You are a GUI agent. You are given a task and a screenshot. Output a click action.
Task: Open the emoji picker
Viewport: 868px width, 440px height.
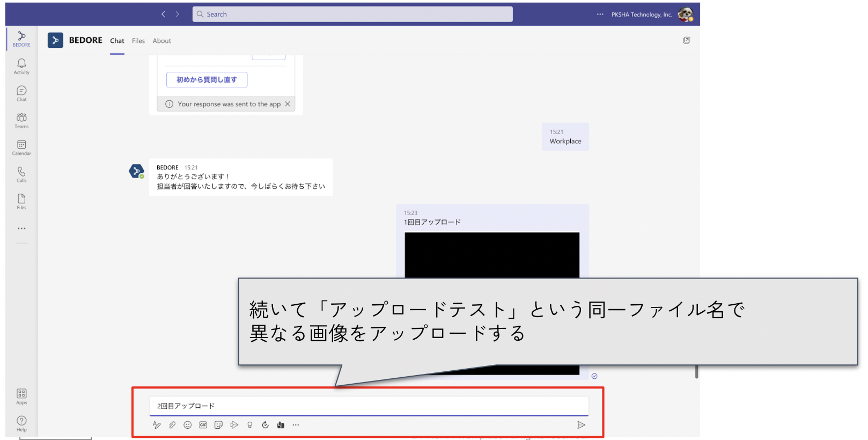[187, 425]
